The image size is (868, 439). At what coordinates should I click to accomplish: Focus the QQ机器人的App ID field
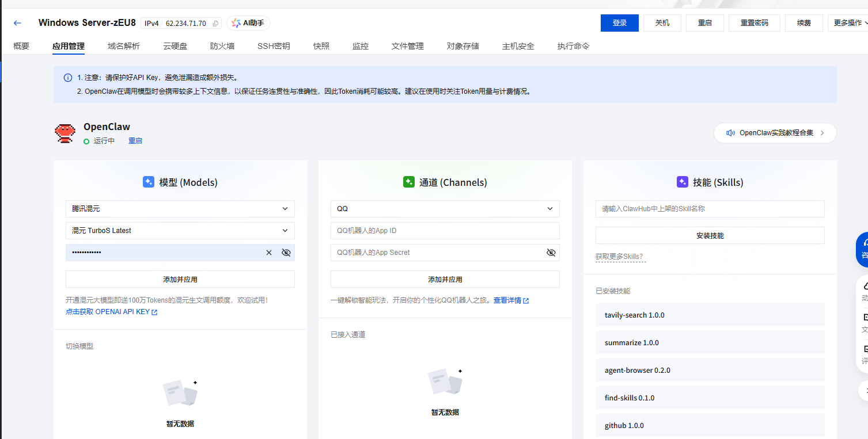coord(445,231)
